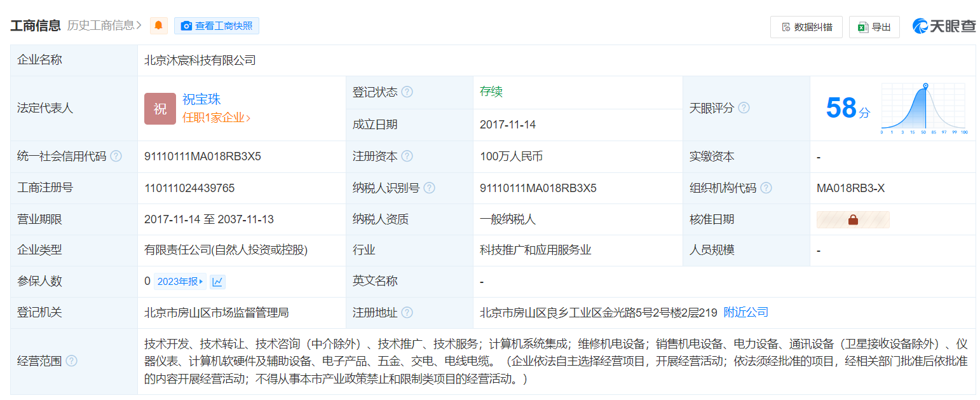Image resolution: width=980 pixels, height=400 pixels.
Task: Select 有限责任公司(自然人投资或控股) company type
Action: tap(226, 250)
